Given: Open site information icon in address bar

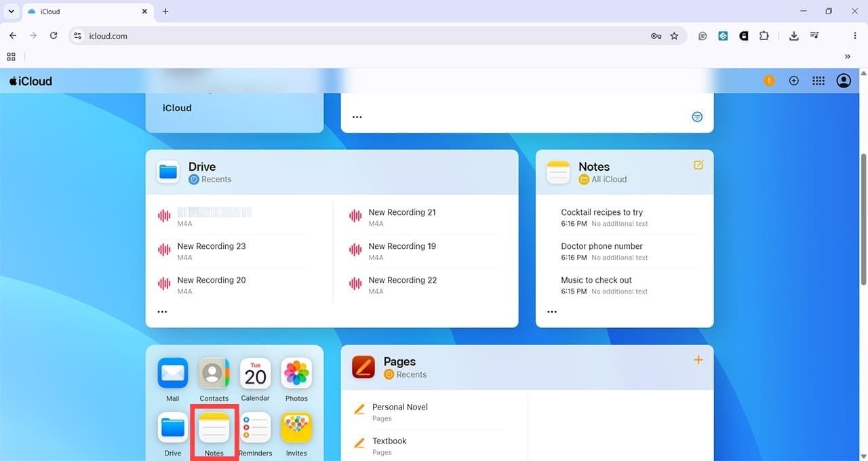Looking at the screenshot, I should pyautogui.click(x=78, y=36).
